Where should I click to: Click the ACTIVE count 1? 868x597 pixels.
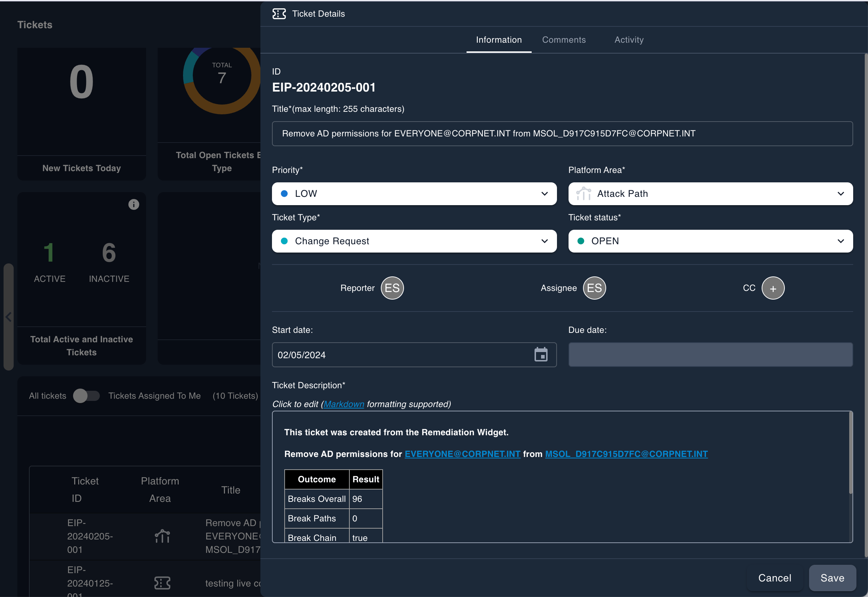pos(49,253)
